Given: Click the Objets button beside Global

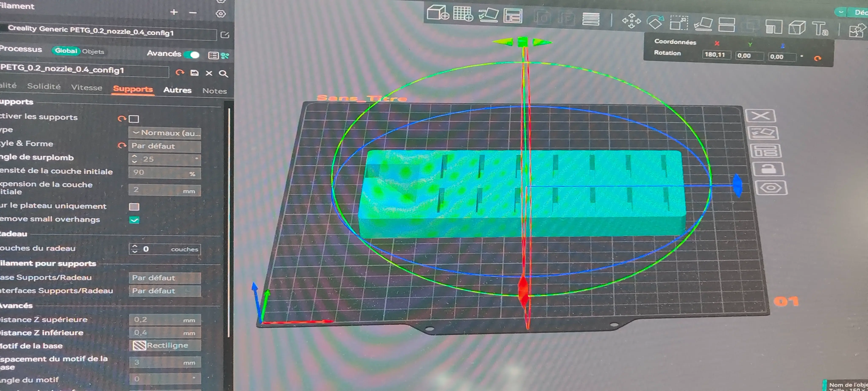Looking at the screenshot, I should pyautogui.click(x=93, y=52).
